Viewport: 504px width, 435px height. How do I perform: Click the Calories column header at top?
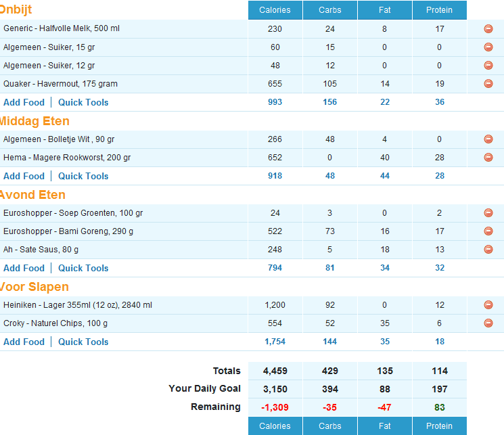click(275, 10)
